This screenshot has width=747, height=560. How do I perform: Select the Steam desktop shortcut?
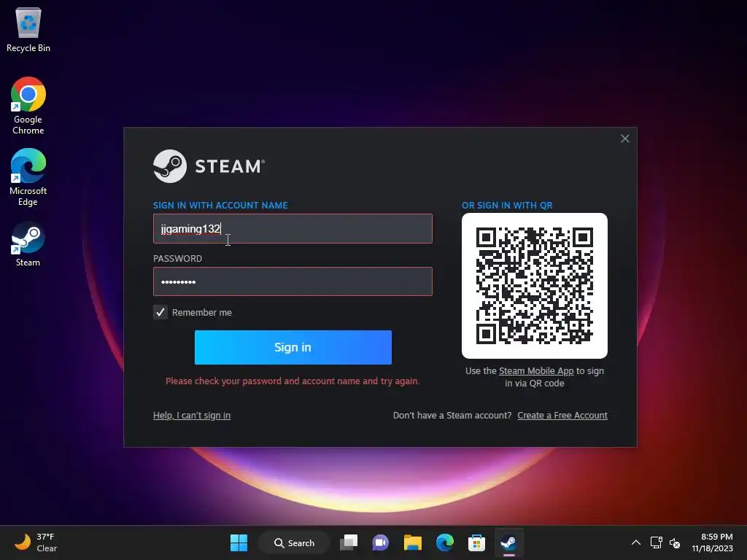(x=28, y=244)
